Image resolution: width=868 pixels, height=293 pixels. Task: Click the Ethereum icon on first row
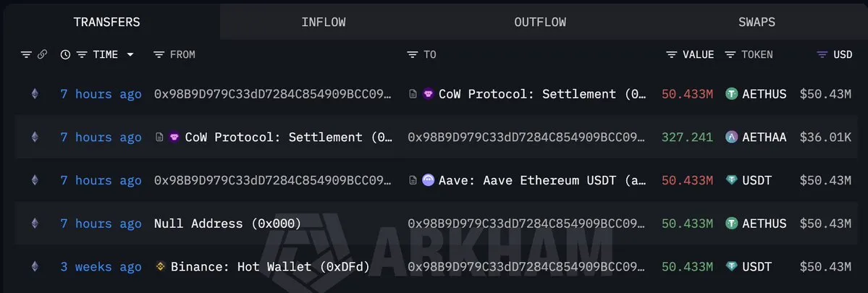pyautogui.click(x=33, y=94)
